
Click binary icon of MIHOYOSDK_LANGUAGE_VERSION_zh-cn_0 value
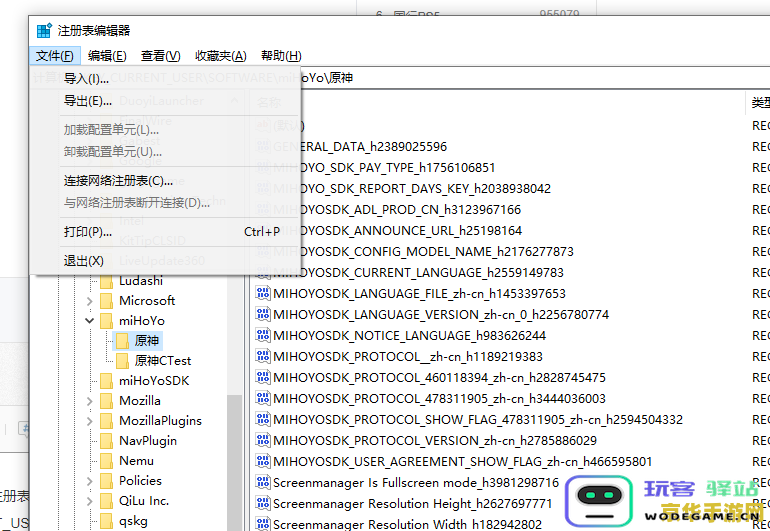263,314
